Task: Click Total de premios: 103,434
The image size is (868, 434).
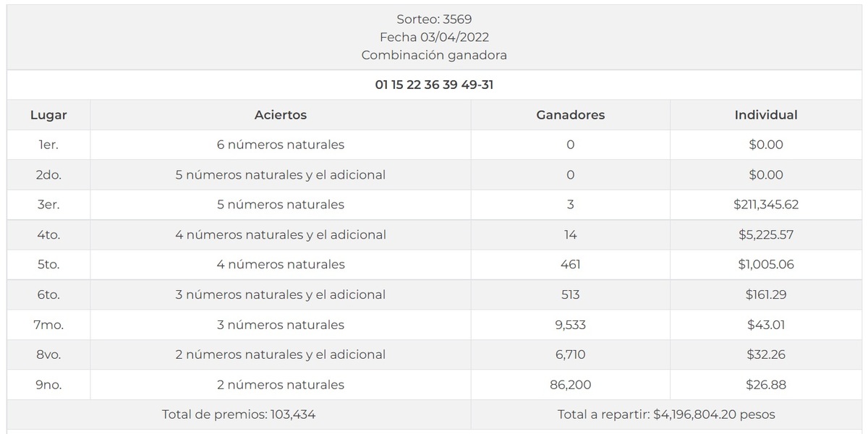Action: tap(239, 415)
